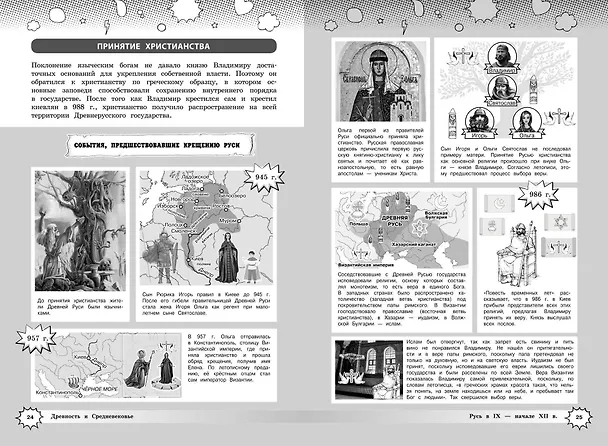Open the Киев to Константинополь route map
This screenshot has width=608, height=446.
[79, 365]
